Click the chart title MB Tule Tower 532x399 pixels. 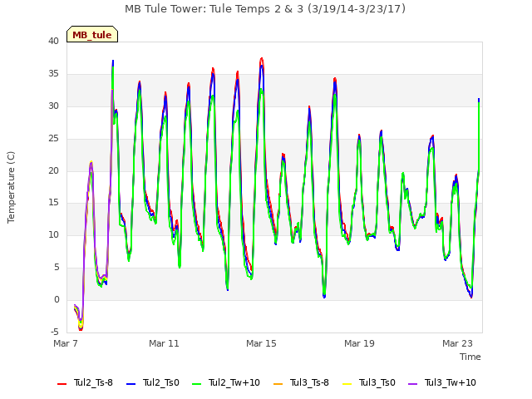265,9
